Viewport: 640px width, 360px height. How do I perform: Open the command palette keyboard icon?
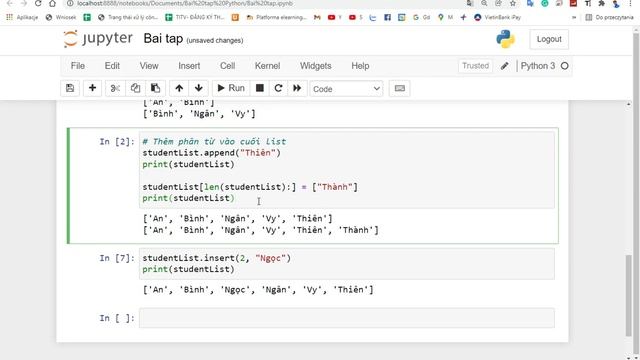pyautogui.click(x=400, y=88)
